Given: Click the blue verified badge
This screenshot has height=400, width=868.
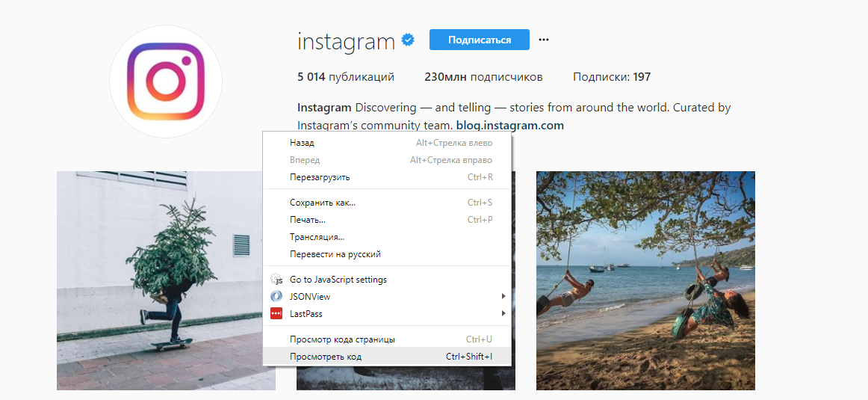Looking at the screenshot, I should click(x=408, y=40).
